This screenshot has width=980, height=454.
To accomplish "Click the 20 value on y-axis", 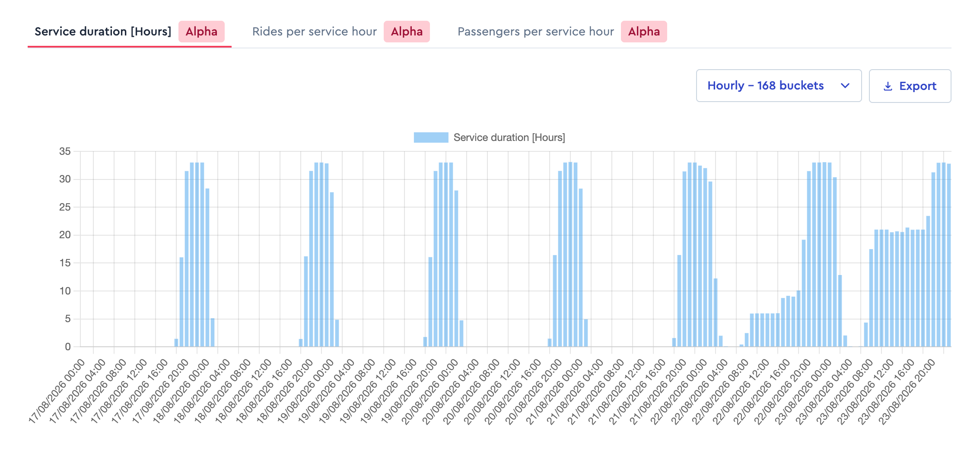I will coord(65,235).
